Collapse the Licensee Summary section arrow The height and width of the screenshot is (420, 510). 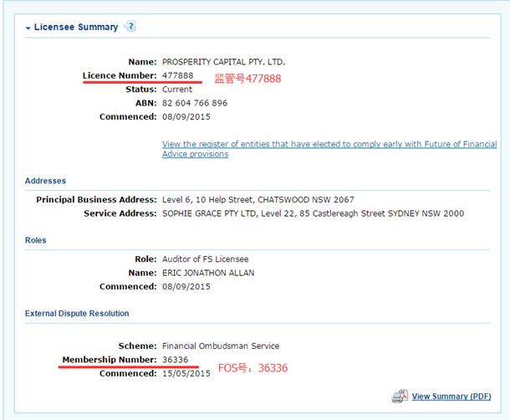pos(28,28)
